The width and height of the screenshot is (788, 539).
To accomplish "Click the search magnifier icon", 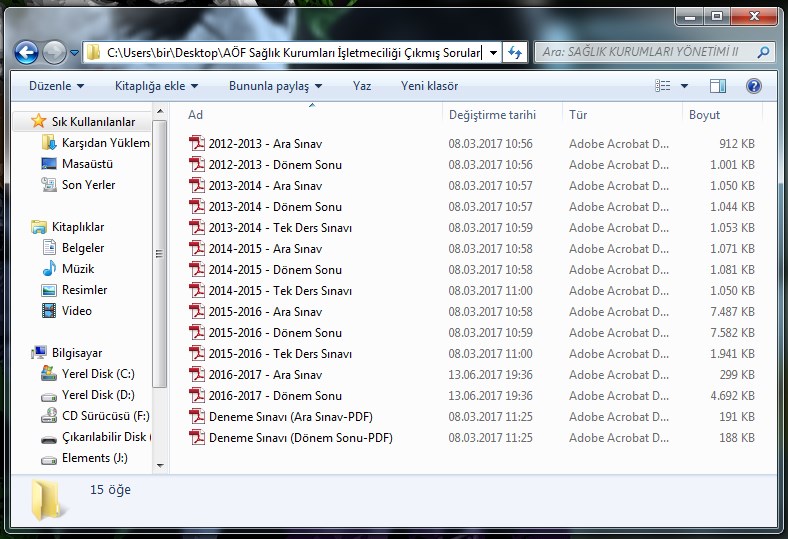I will point(763,52).
